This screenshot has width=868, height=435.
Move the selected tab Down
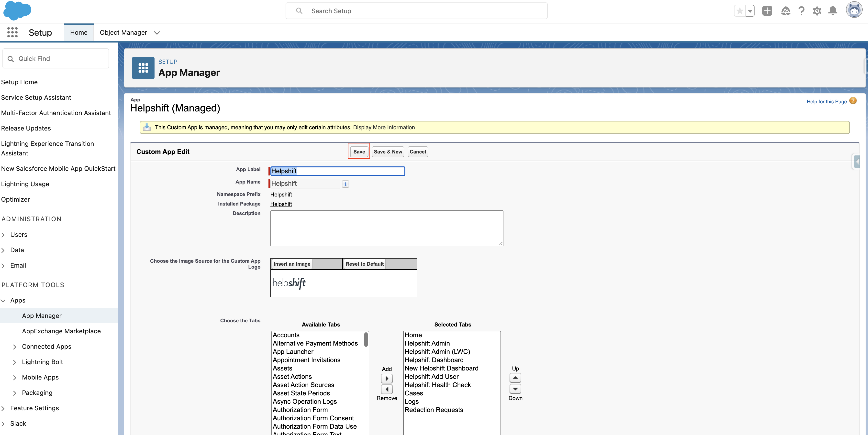pos(515,389)
